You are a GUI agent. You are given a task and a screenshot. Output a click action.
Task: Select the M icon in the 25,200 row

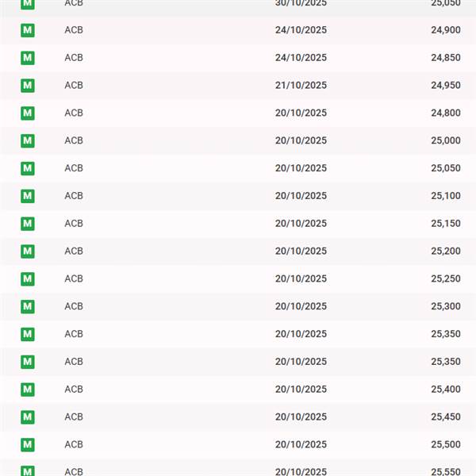[28, 251]
